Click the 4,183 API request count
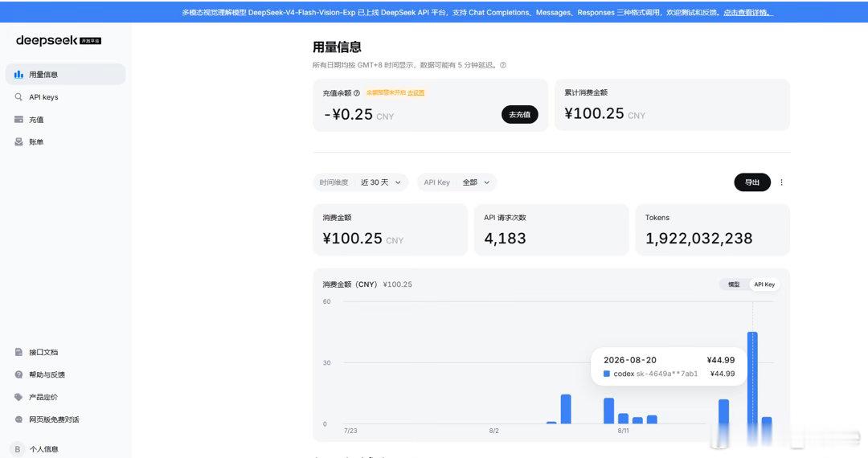Screen dimensions: 868x458 pos(505,239)
